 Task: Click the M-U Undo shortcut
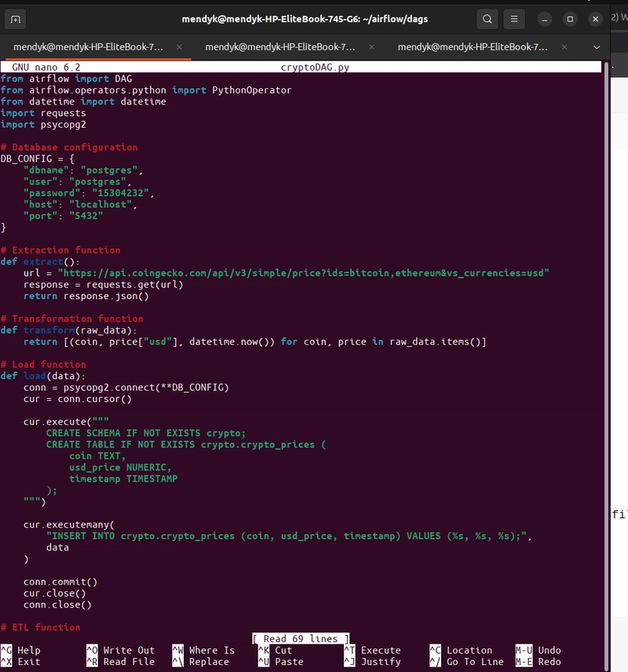[538, 650]
